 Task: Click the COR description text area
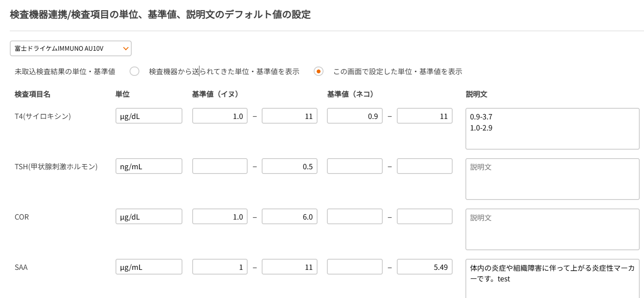point(552,229)
